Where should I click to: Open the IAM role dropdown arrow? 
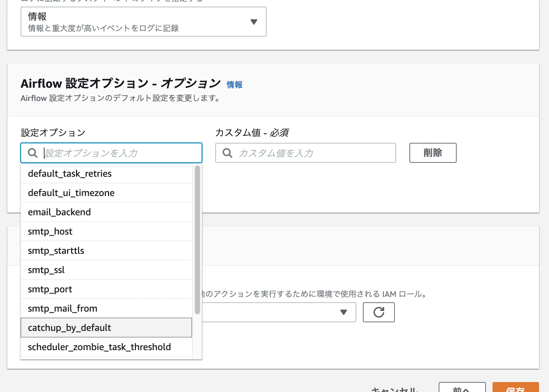(344, 312)
